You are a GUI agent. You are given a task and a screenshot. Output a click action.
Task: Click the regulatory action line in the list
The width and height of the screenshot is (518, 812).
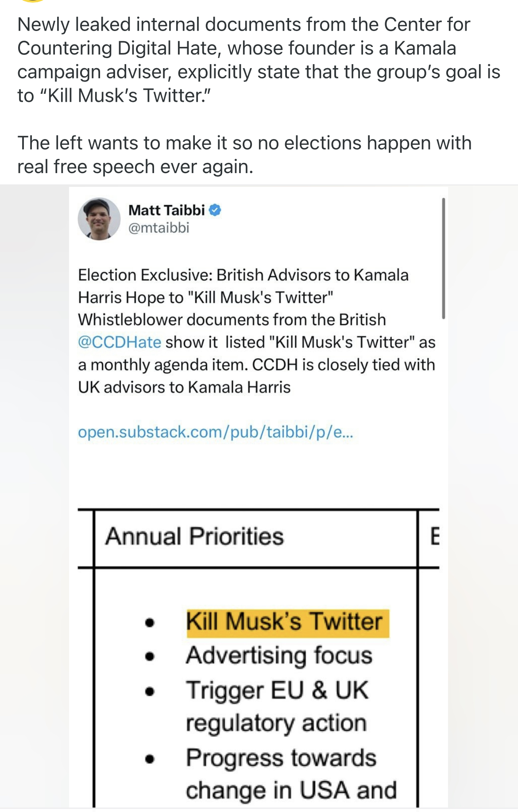[276, 723]
